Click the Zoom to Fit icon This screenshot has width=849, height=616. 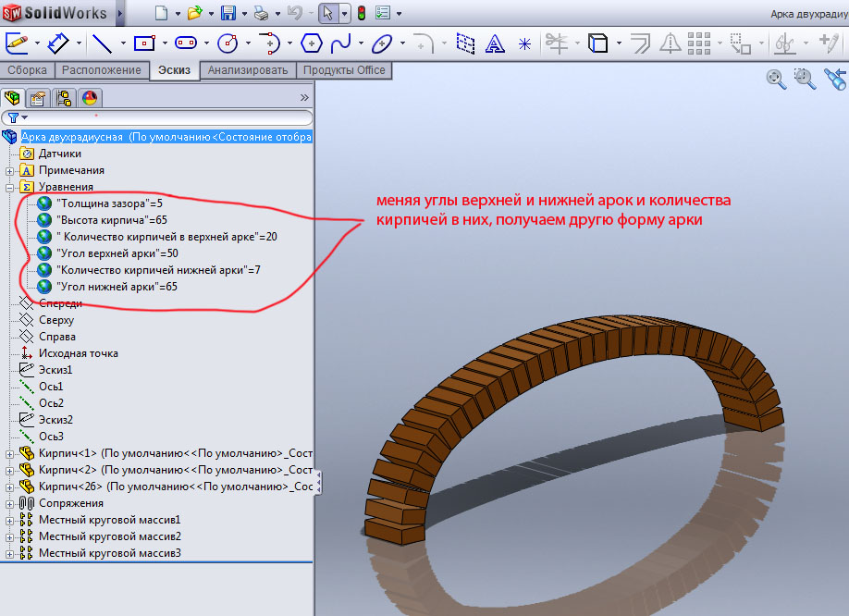pyautogui.click(x=776, y=80)
